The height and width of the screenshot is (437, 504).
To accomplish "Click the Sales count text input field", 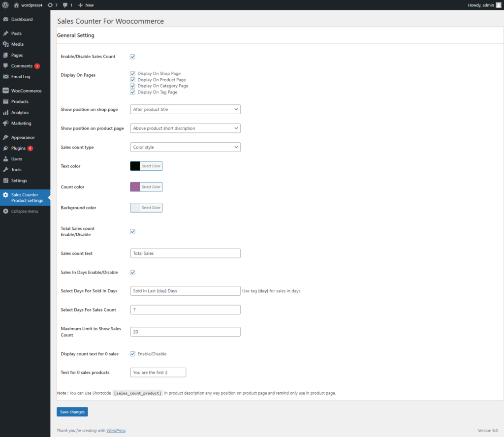I will click(186, 253).
